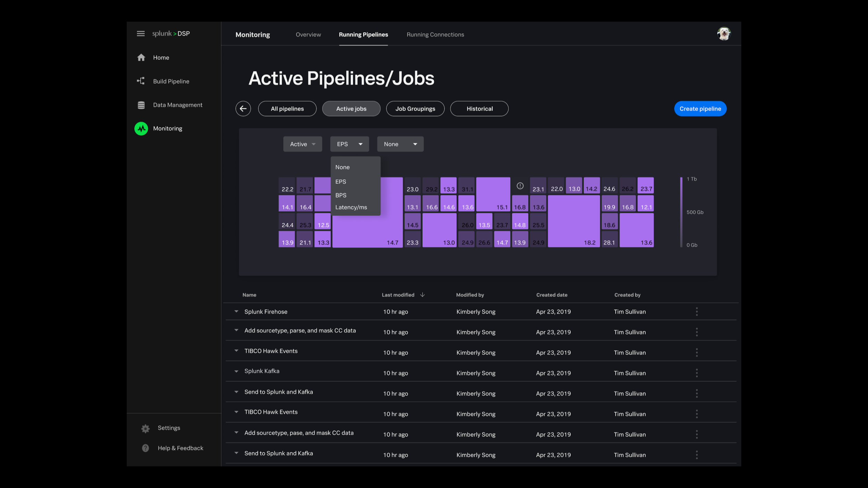
Task: Switch to the Running Connections tab
Action: [435, 35]
